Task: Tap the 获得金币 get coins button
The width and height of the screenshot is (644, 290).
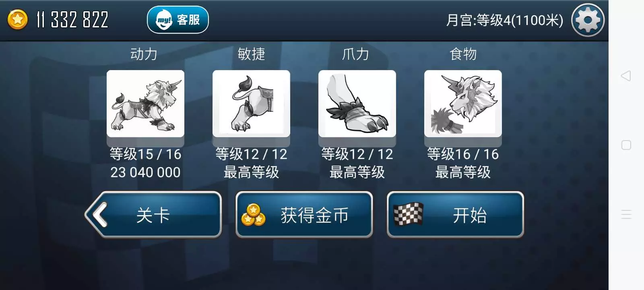Action: point(304,215)
